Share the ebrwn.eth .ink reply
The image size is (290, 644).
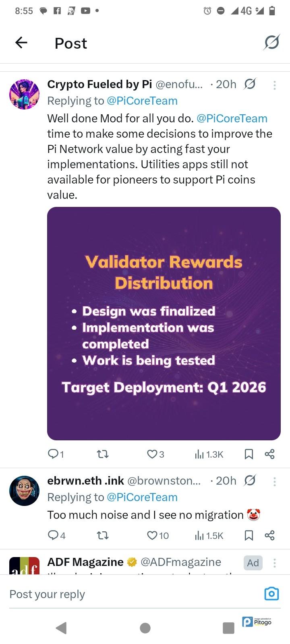[x=269, y=535]
